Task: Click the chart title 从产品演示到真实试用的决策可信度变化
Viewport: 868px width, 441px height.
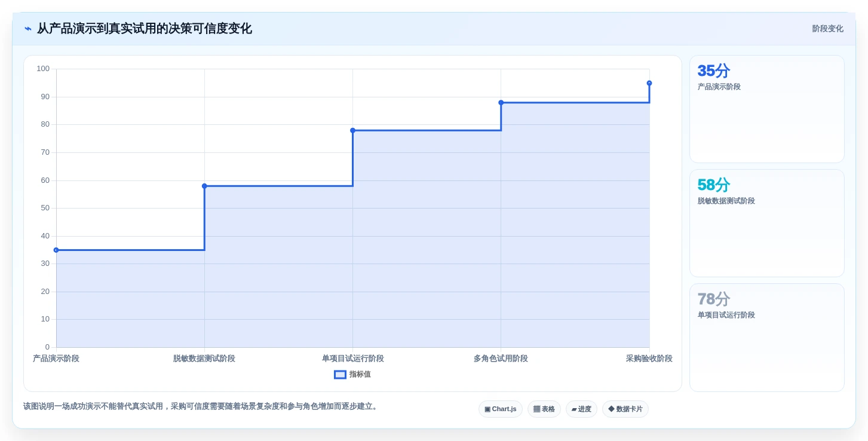Action: [x=145, y=29]
